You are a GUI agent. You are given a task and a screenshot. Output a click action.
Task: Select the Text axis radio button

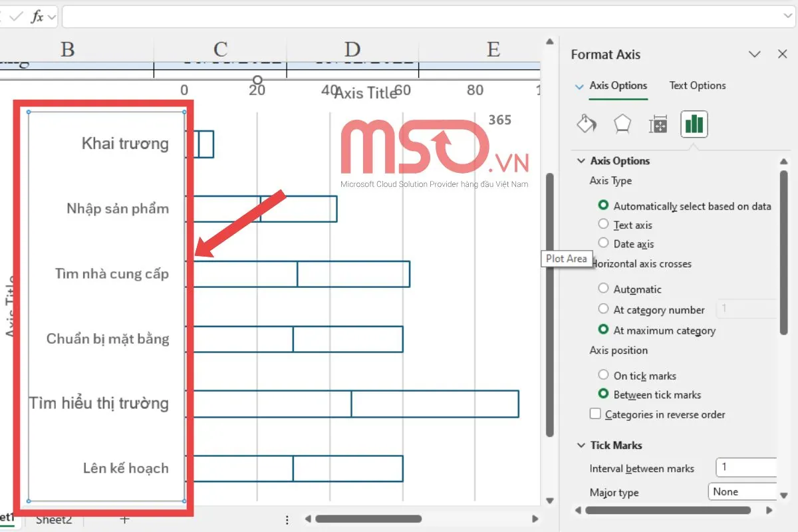(603, 225)
